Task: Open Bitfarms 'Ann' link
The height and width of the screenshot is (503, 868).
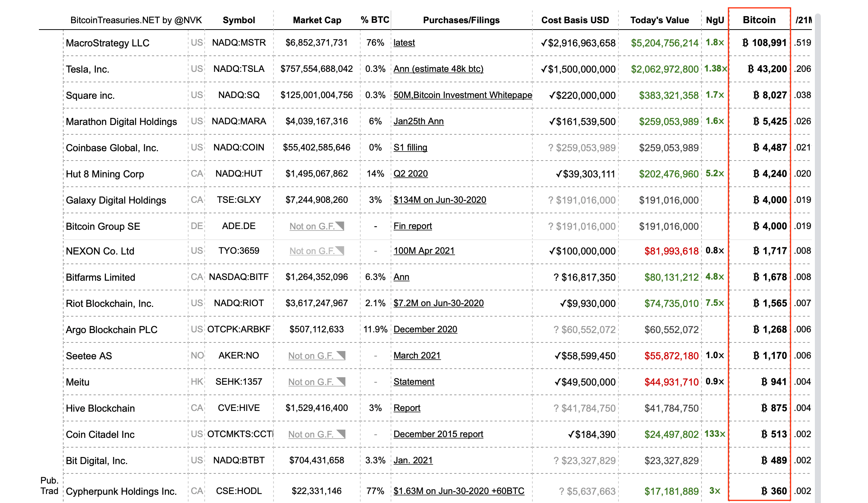Action: pos(401,277)
